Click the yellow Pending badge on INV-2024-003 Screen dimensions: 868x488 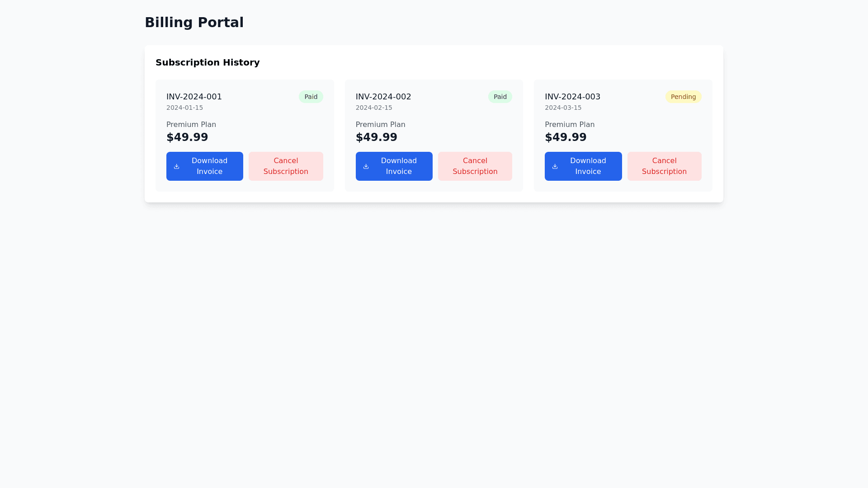[683, 96]
